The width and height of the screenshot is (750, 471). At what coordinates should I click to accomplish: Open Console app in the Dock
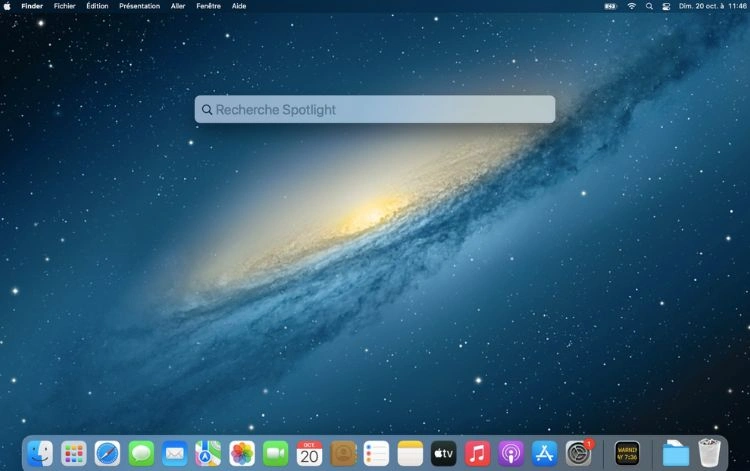(627, 453)
